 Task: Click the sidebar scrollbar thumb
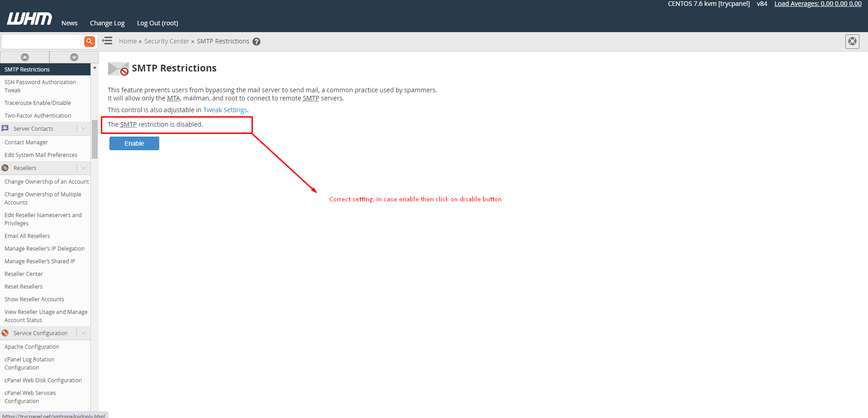(95, 139)
